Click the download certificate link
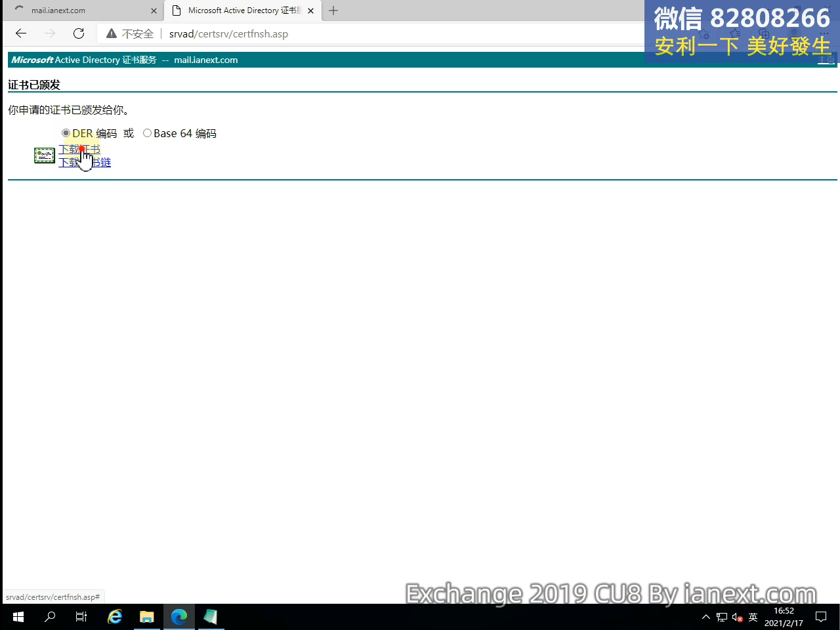Viewport: 840px width, 630px height. coord(79,150)
